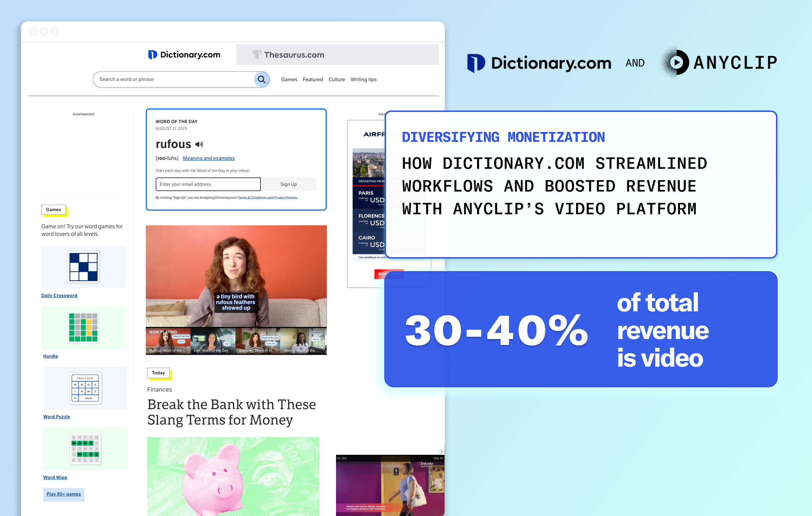Open the Hurdle game icon
Image resolution: width=812 pixels, height=516 pixels.
[83, 327]
